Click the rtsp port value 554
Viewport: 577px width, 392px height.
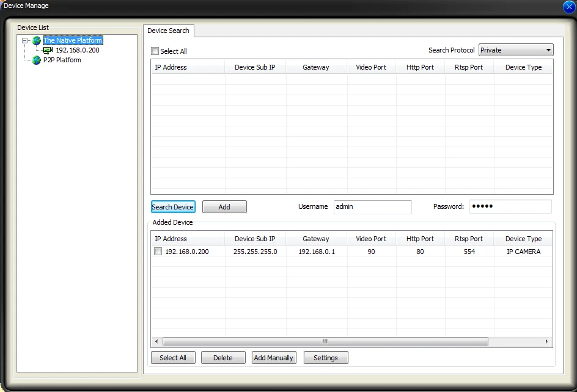(469, 252)
